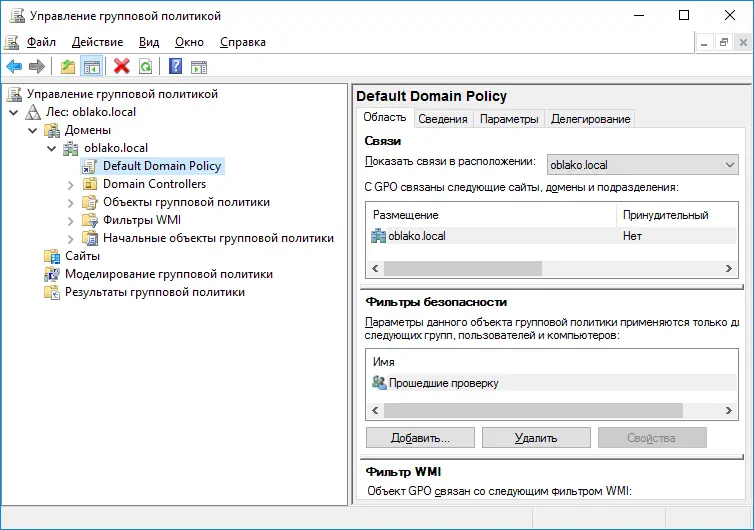The width and height of the screenshot is (754, 530).
Task: Click the links list horizontal scrollbar
Action: 462,269
